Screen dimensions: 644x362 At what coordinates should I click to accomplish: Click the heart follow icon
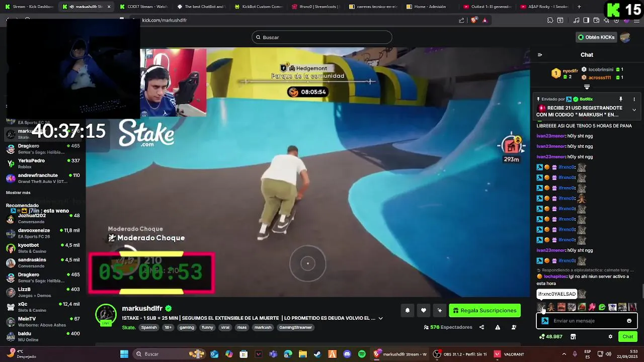coord(424,311)
